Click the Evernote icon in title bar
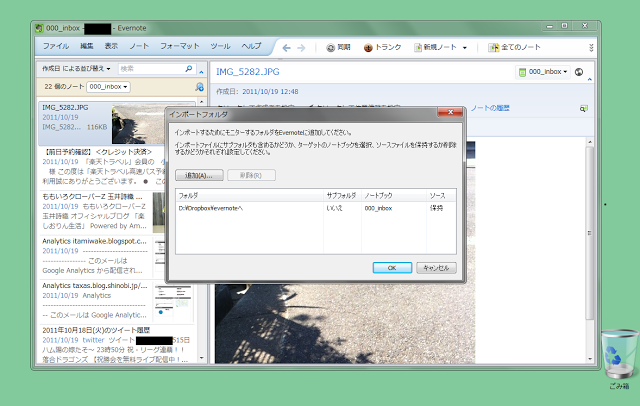Viewport: 640px width, 406px height. (x=39, y=28)
